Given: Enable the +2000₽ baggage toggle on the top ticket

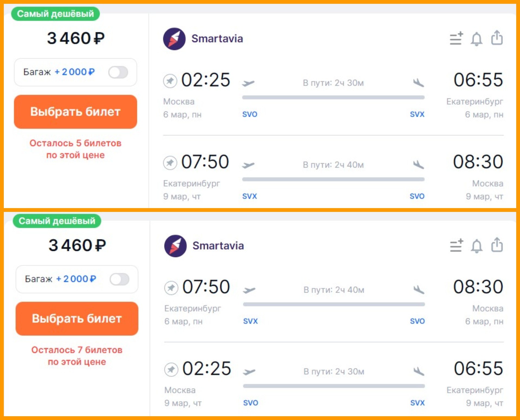Looking at the screenshot, I should tap(118, 72).
